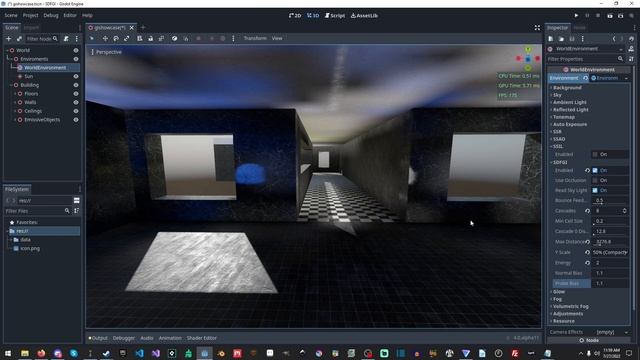Click the FileSystem sort files icon
The width and height of the screenshot is (640, 360).
(x=76, y=211)
